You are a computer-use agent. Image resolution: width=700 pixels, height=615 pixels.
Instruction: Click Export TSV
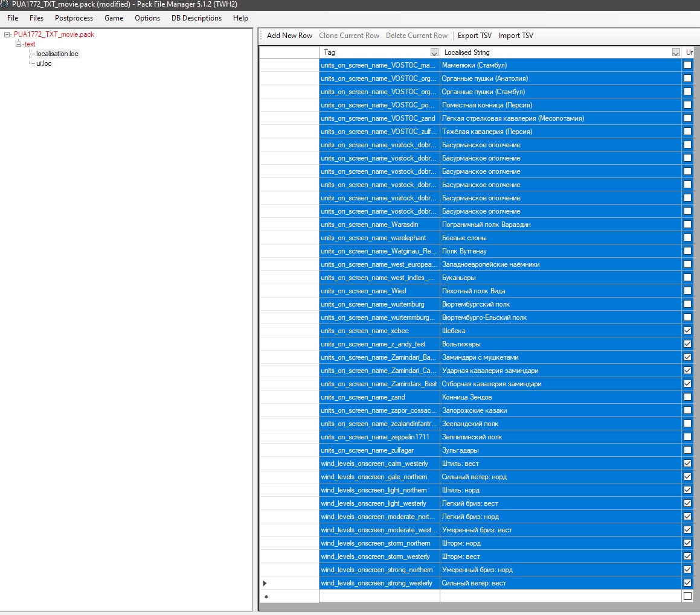pyautogui.click(x=475, y=36)
